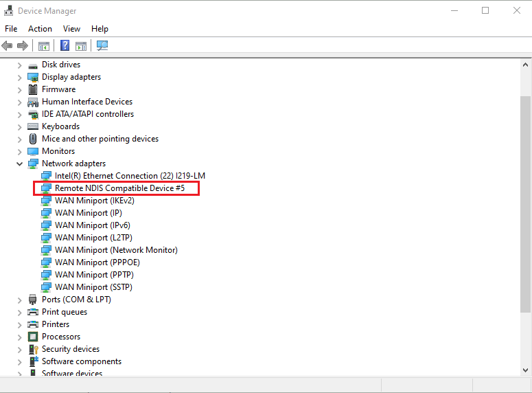Image resolution: width=532 pixels, height=393 pixels.
Task: Select the IDE ATA/ATAPI controllers label
Action: pyautogui.click(x=88, y=114)
